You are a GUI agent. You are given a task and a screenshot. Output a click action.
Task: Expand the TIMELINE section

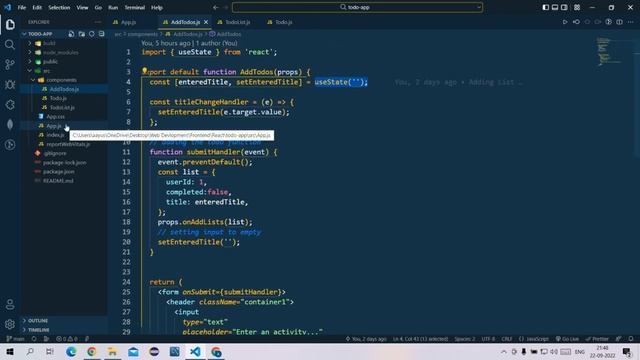pos(39,330)
